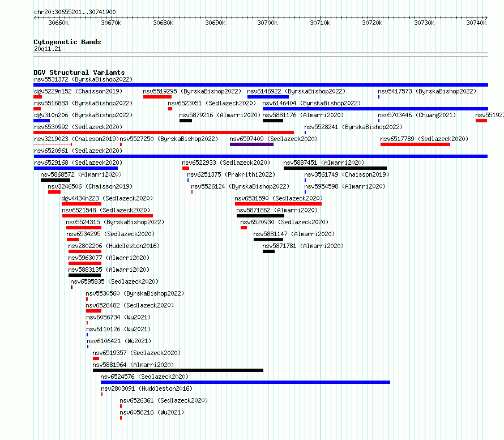Open nsv6056216 (Wu2021) label
Viewport: 504px width, 440px height.
click(152, 412)
